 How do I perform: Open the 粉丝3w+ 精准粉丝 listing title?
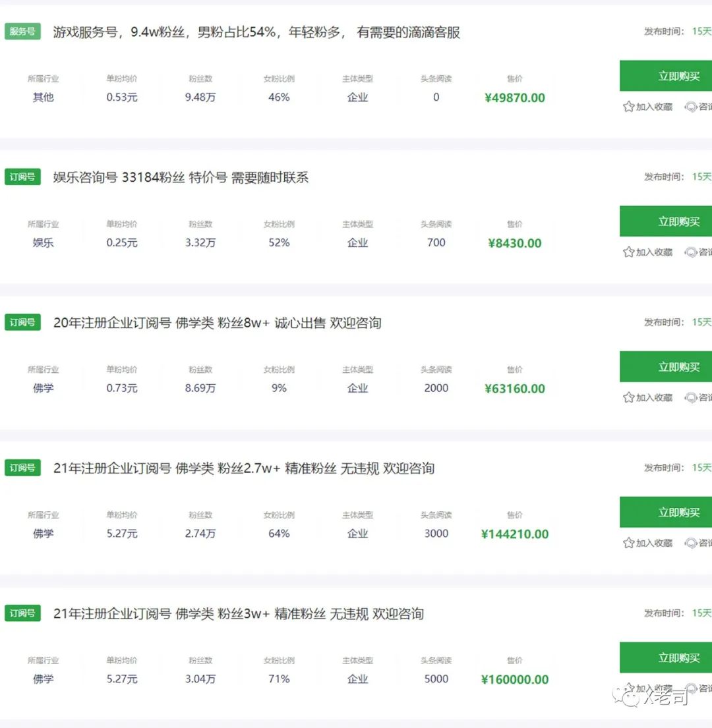(x=238, y=613)
